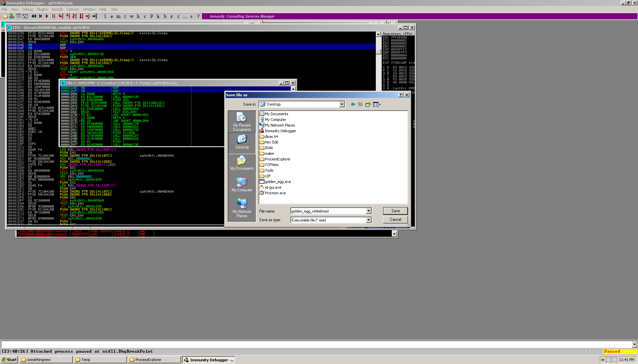Click the Rewind (restart program) toolbar icon
The image size is (638, 364).
click(34, 16)
